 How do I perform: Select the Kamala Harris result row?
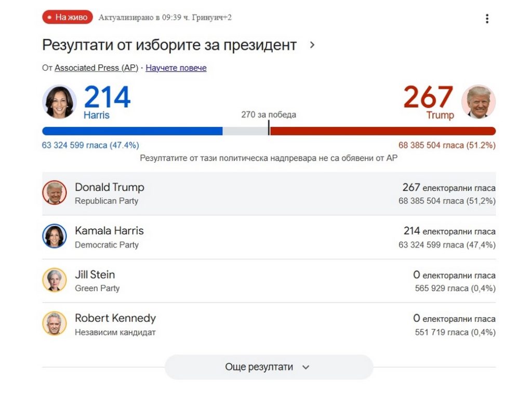point(269,237)
